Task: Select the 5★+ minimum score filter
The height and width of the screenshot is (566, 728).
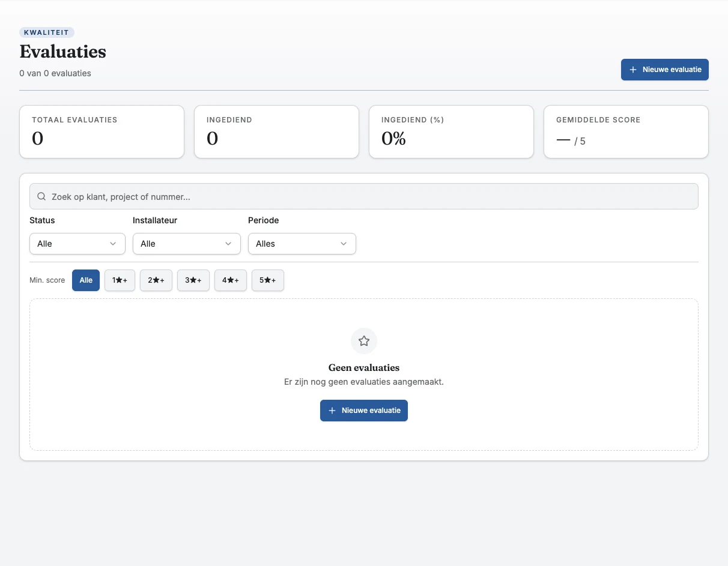Action: 268,280
